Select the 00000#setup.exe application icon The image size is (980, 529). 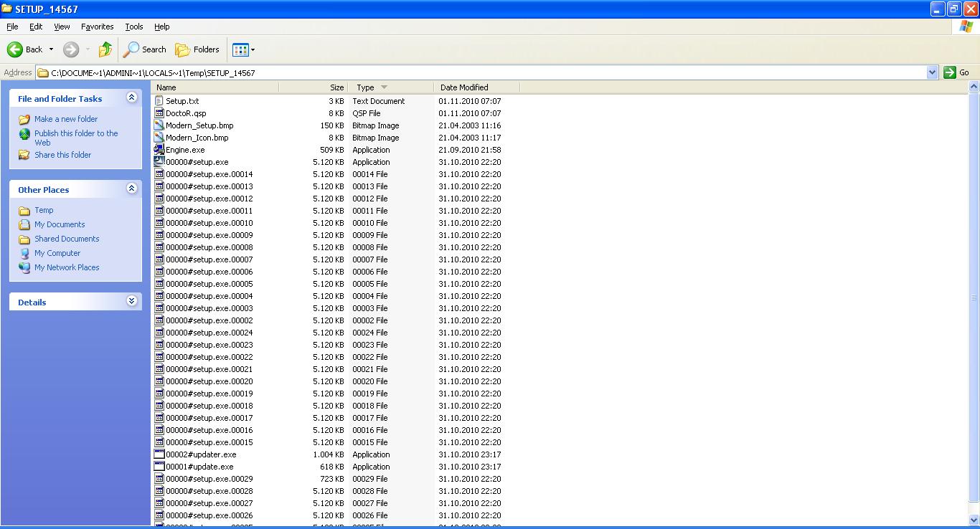[159, 162]
